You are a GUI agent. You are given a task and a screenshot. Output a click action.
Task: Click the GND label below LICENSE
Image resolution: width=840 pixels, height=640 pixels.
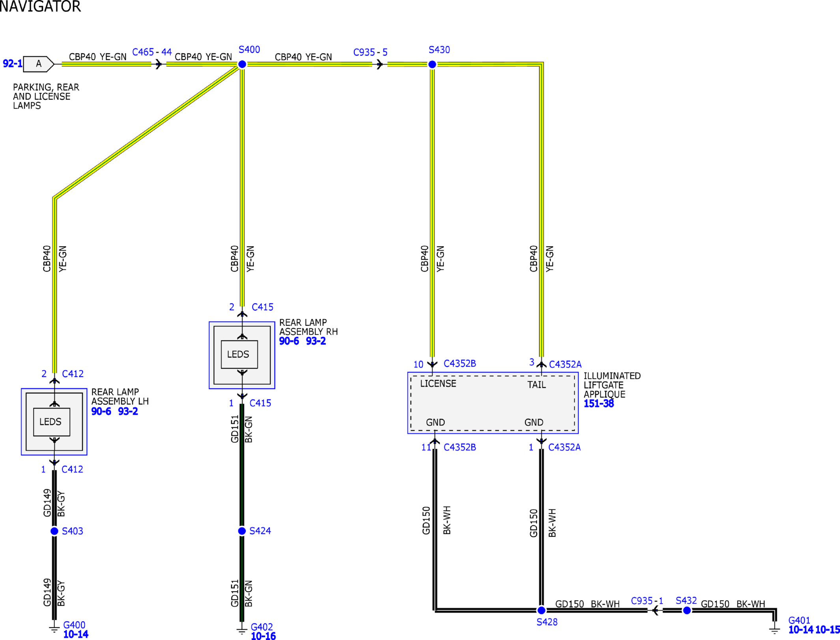coord(435,423)
